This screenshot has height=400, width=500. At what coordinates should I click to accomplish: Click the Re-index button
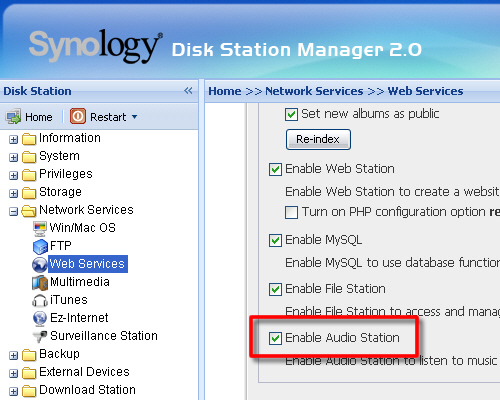click(x=318, y=139)
